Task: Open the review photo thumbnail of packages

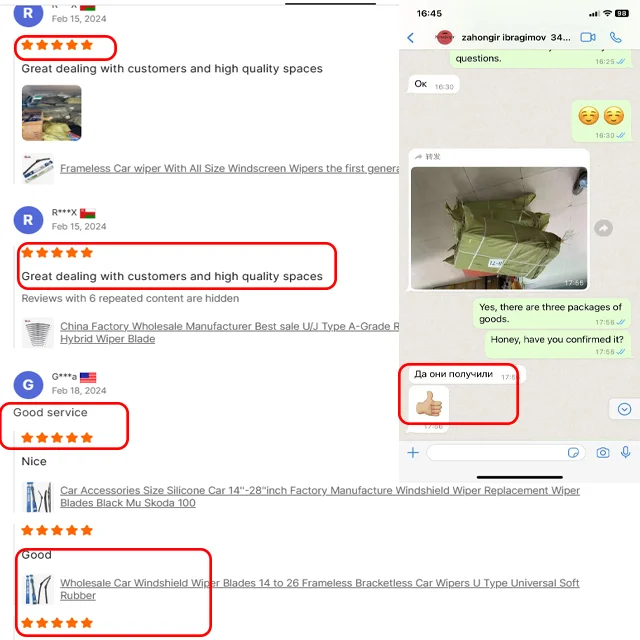Action: (x=51, y=113)
